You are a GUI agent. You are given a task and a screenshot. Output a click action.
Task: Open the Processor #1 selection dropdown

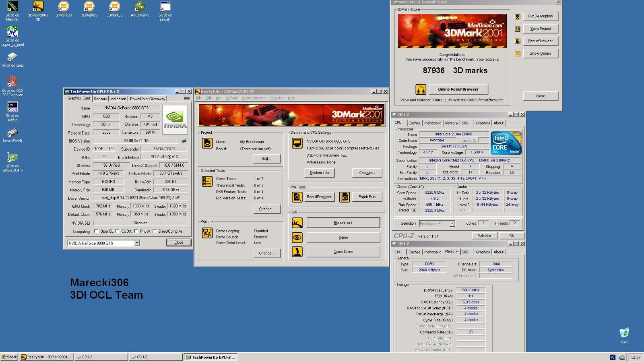pyautogui.click(x=452, y=223)
